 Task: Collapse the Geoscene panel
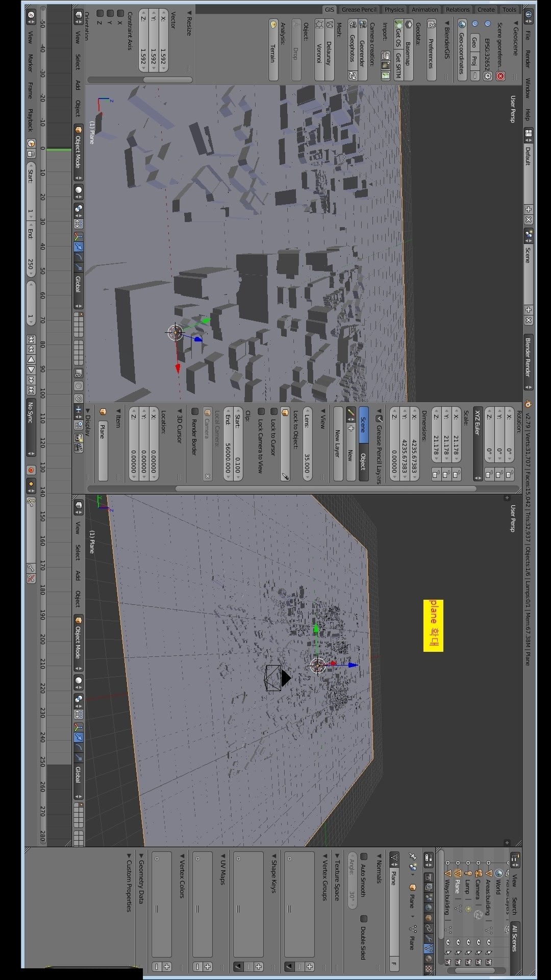click(x=515, y=23)
